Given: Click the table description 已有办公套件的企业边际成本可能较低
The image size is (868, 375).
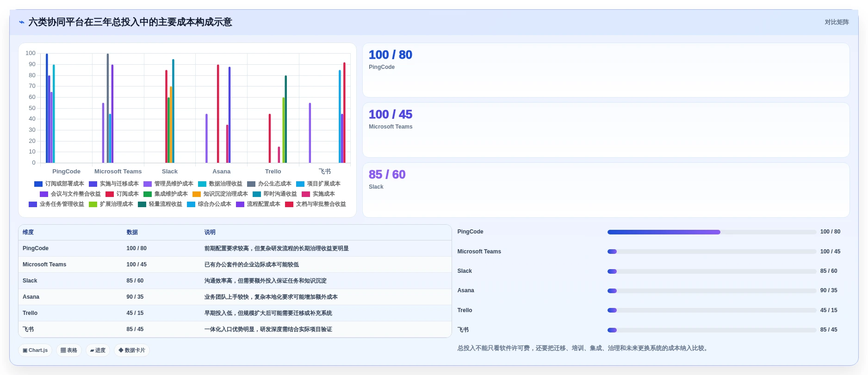Looking at the screenshot, I should pyautogui.click(x=252, y=264).
